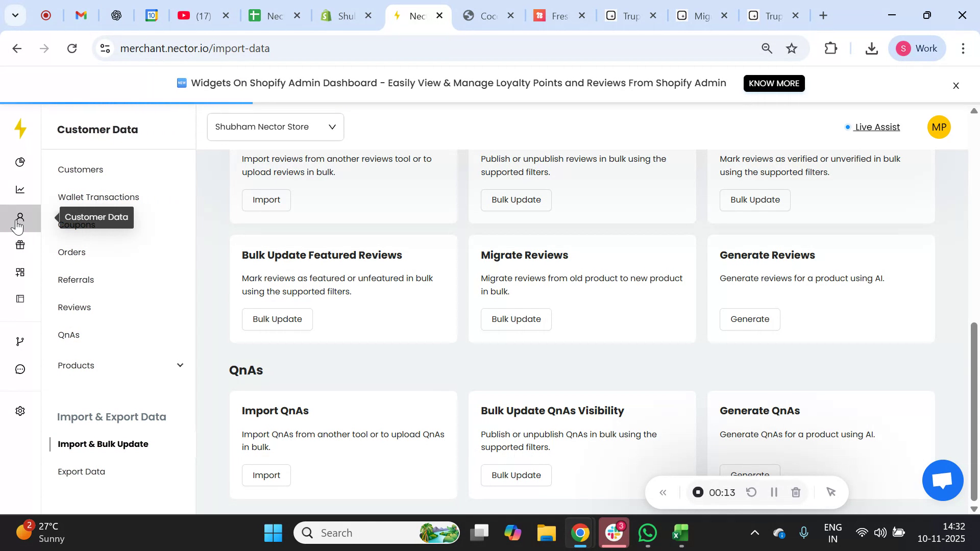Click the Migrate Reviews Bulk Update button
Screen dimensions: 980x551
pyautogui.click(x=516, y=319)
